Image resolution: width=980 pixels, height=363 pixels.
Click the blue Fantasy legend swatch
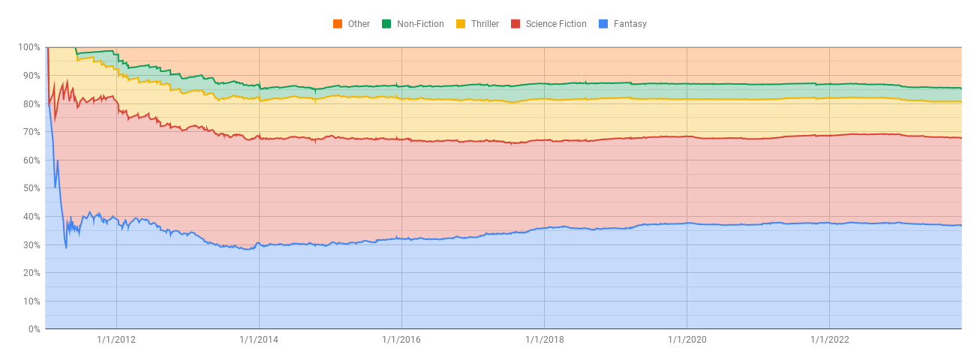[x=603, y=24]
